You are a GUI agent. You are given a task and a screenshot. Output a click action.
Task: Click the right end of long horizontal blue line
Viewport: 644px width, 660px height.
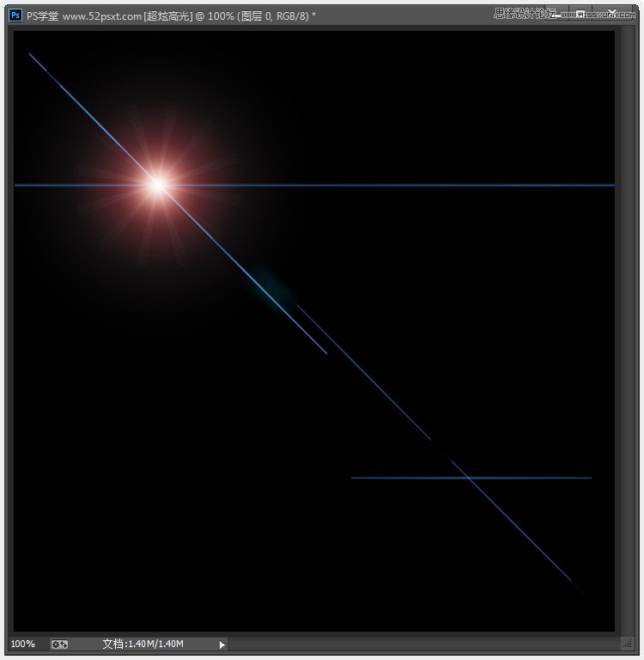[x=611, y=185]
